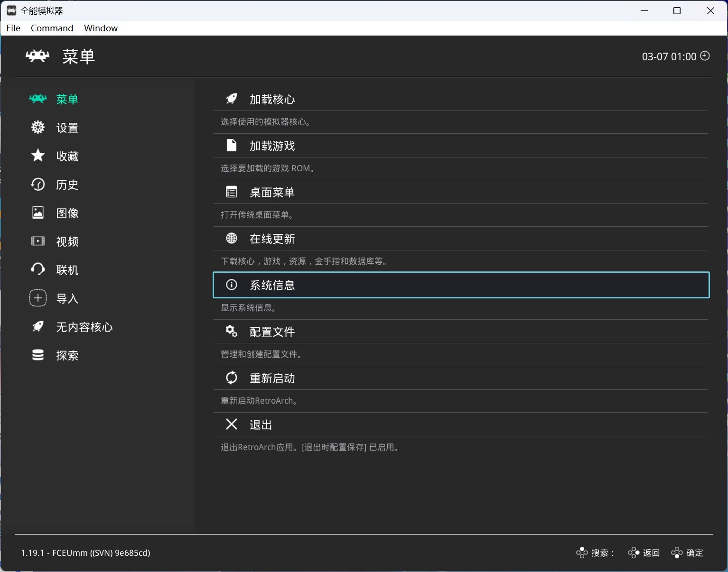
Task: Choose the 加载游戏 entry
Action: 461,146
